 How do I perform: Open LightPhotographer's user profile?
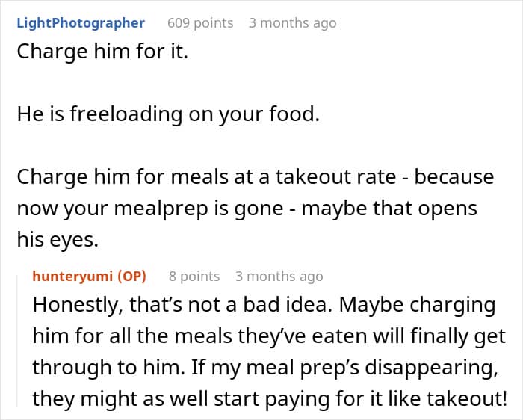(81, 22)
